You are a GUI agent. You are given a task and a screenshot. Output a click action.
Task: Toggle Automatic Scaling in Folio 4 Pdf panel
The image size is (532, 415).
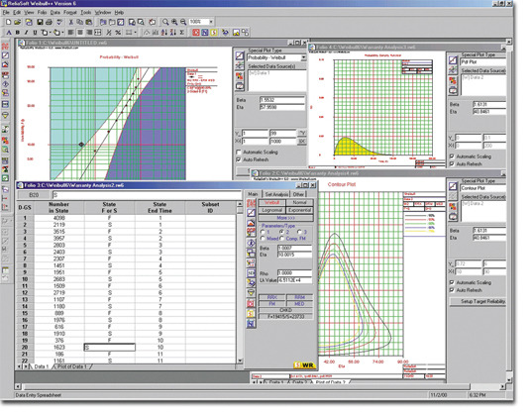click(452, 156)
